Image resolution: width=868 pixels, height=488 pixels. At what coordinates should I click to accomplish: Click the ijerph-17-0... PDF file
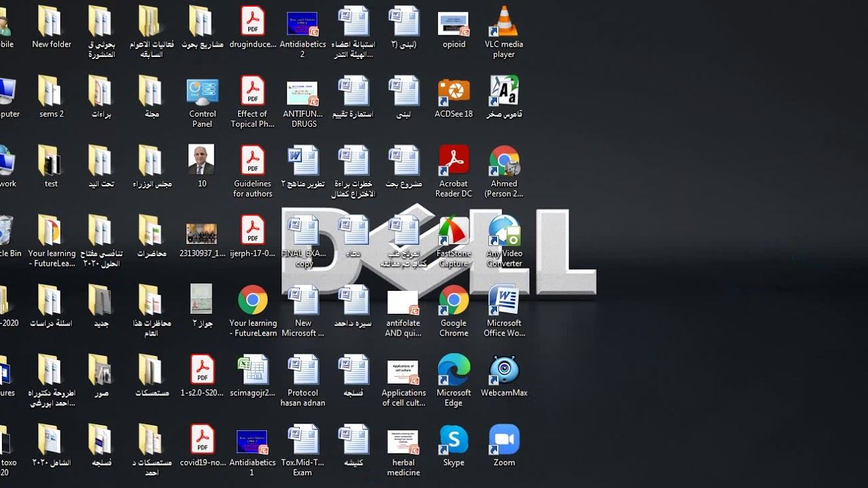coord(252,237)
